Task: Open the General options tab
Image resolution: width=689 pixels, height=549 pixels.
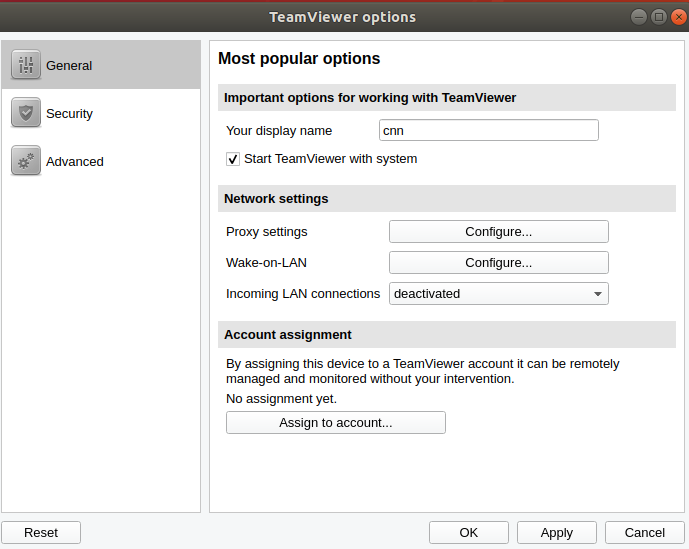Action: coord(101,65)
